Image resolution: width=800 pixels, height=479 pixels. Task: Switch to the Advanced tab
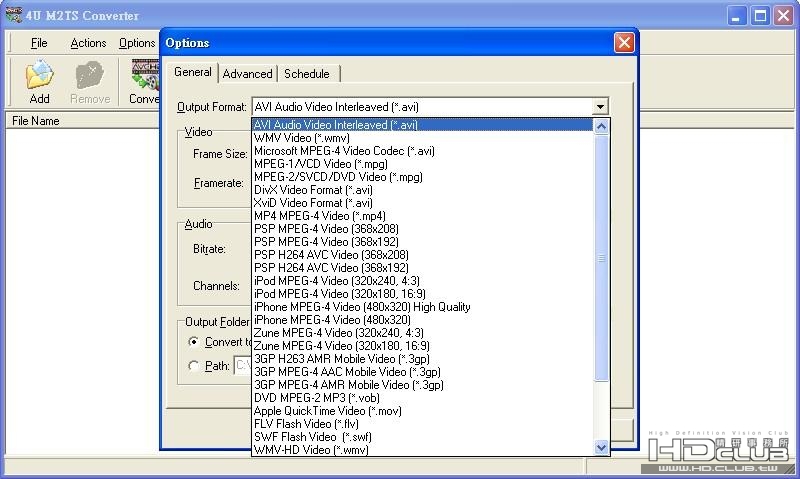[x=247, y=74]
